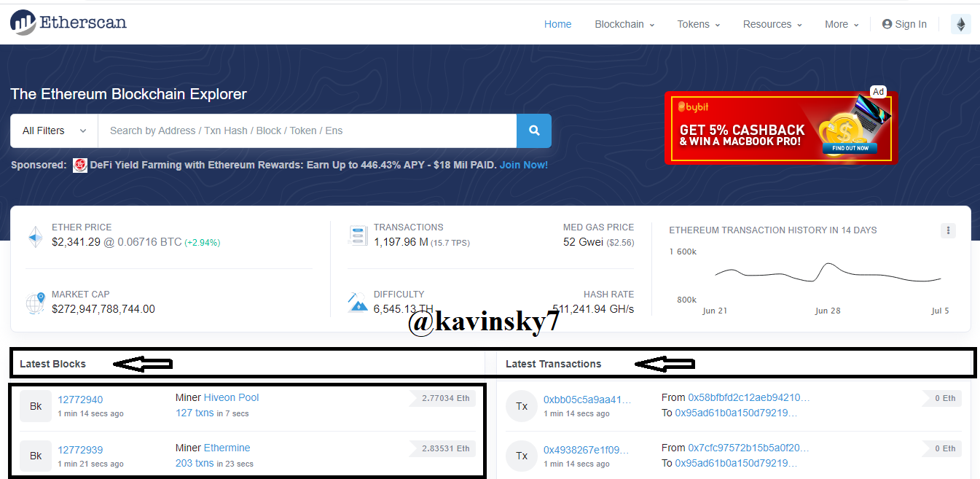Click the sponsored DeFi red logo icon

(80, 165)
